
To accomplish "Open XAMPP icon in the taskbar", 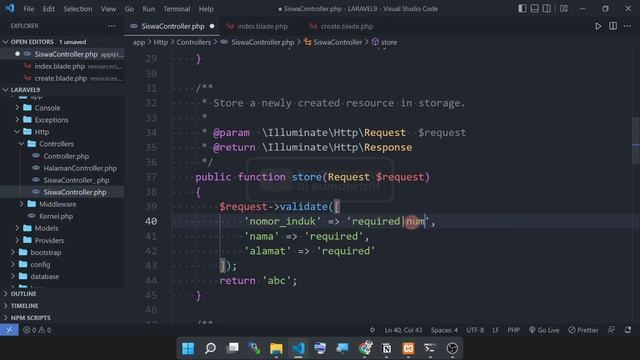I will [x=408, y=348].
